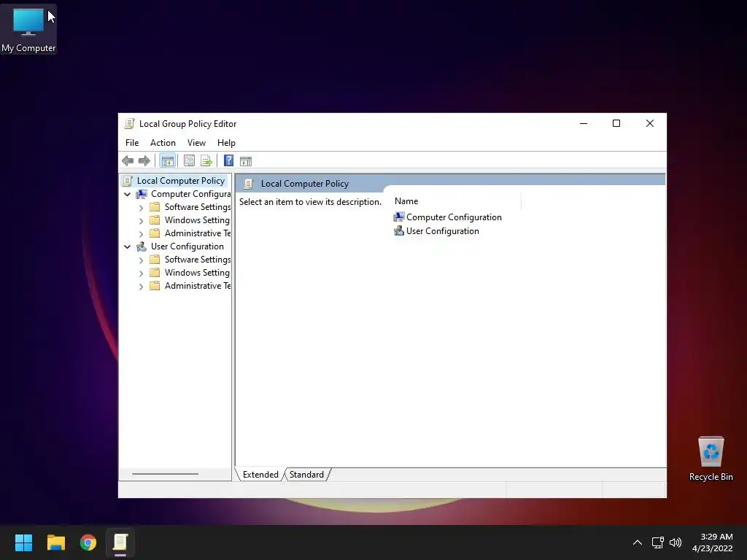Click the taskbar clock and date
The height and width of the screenshot is (560, 747).
pyautogui.click(x=712, y=542)
